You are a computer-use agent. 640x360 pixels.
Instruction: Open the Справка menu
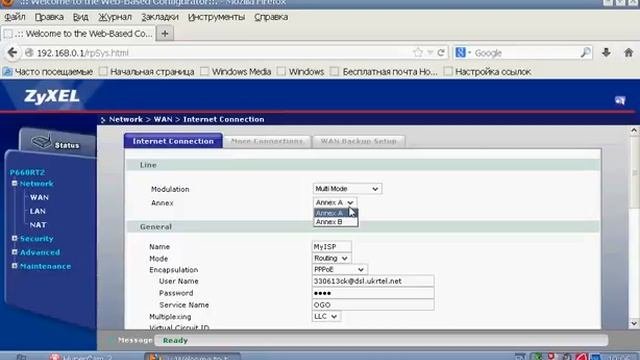[x=271, y=17]
